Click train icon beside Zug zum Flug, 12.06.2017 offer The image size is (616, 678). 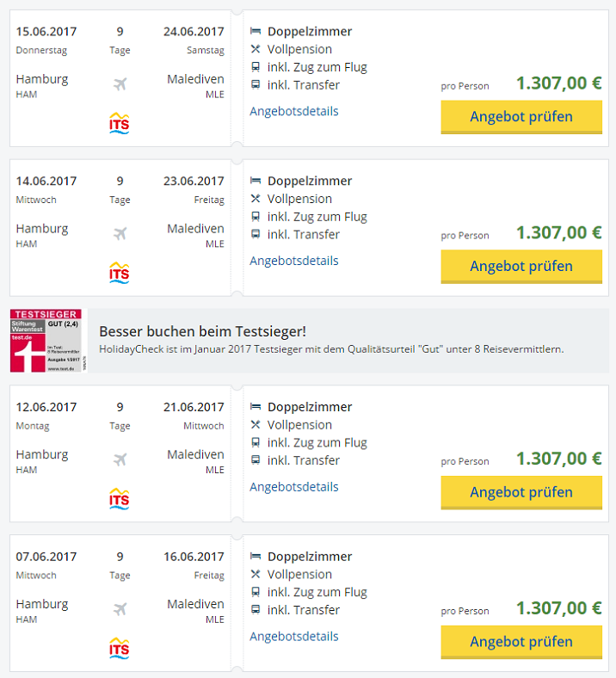click(x=256, y=442)
